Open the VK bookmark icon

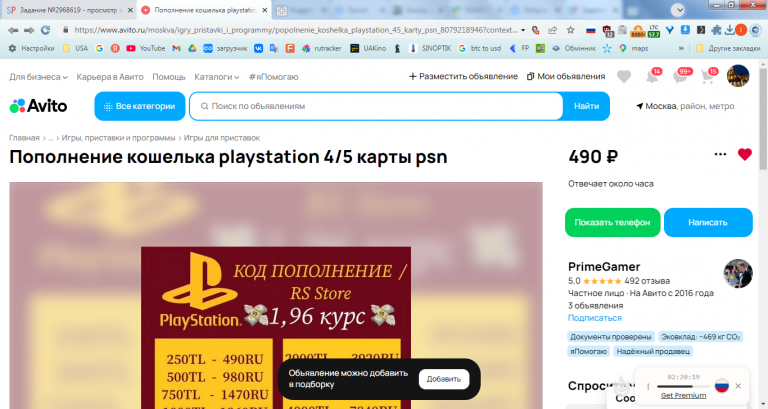tap(258, 48)
